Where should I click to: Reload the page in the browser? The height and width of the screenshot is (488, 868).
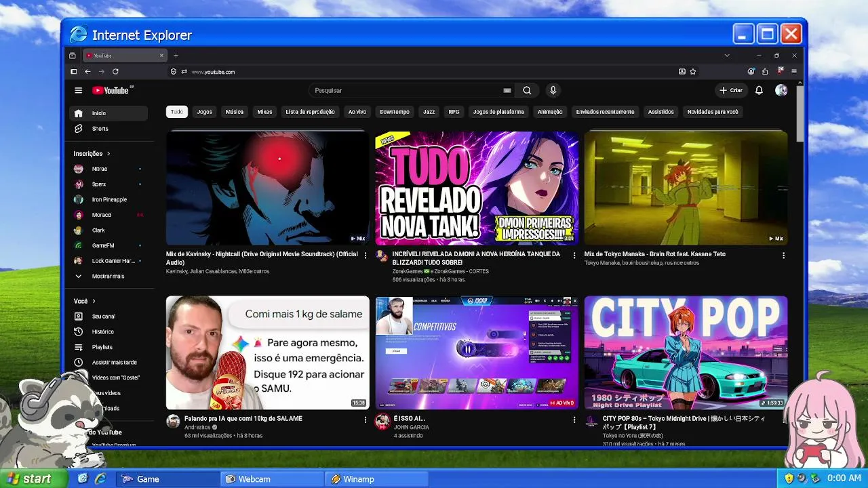(115, 71)
